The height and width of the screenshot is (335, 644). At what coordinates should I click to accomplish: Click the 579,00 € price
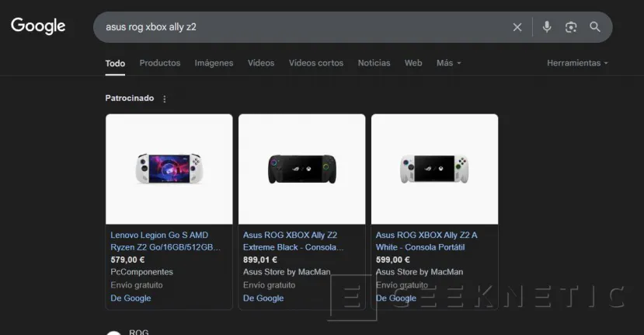click(x=127, y=260)
